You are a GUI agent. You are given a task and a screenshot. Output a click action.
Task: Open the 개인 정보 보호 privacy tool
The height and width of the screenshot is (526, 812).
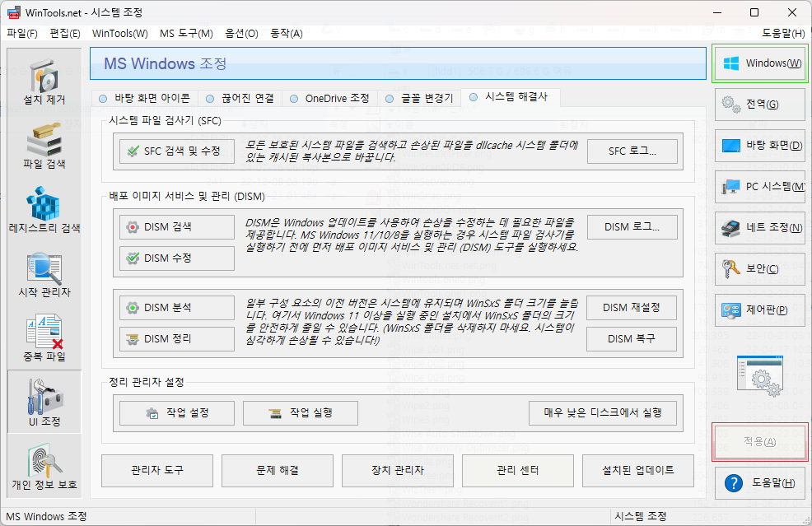coord(44,466)
